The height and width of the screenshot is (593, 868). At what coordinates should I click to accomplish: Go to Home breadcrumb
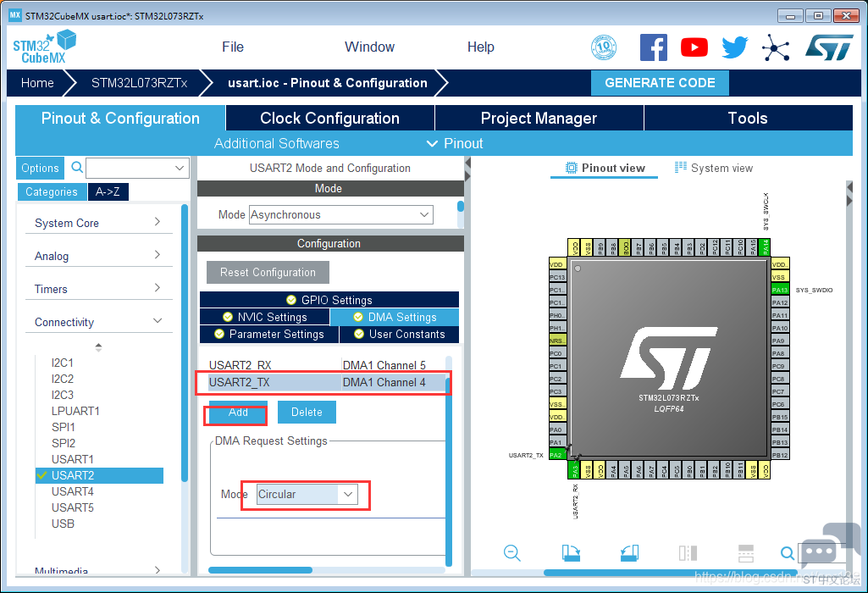(x=37, y=83)
